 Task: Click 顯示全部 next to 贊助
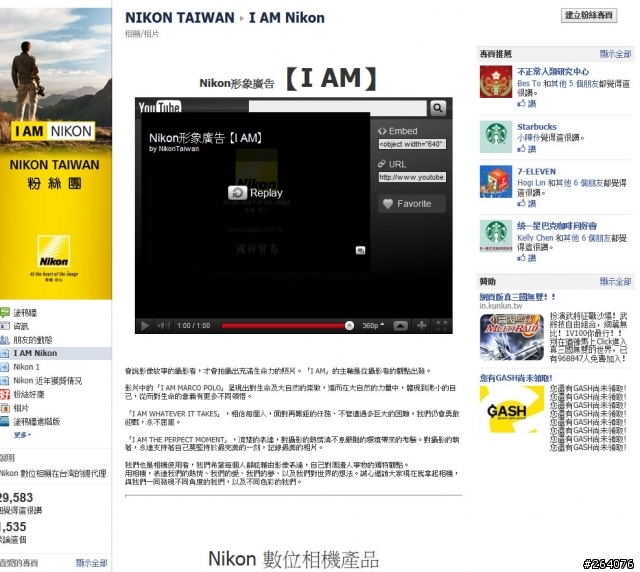(x=615, y=281)
